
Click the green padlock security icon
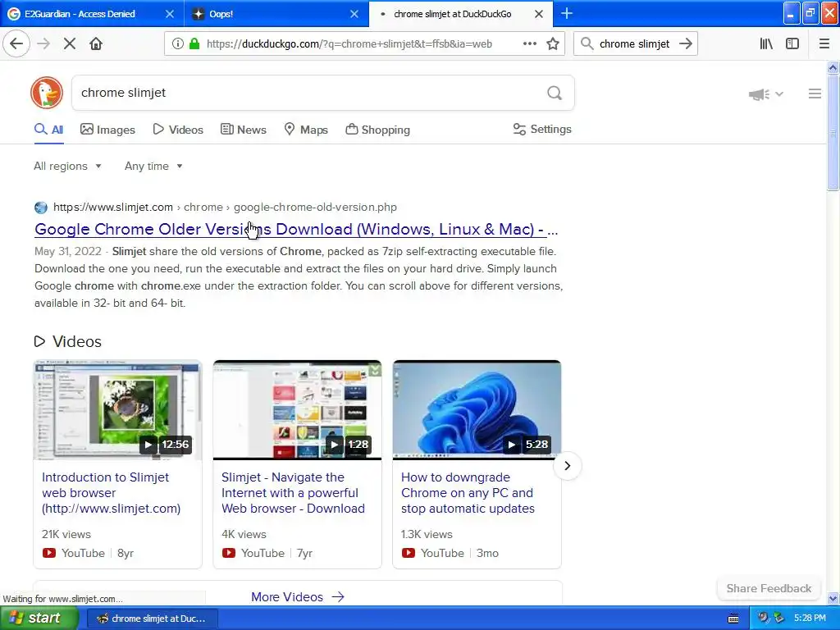194,43
